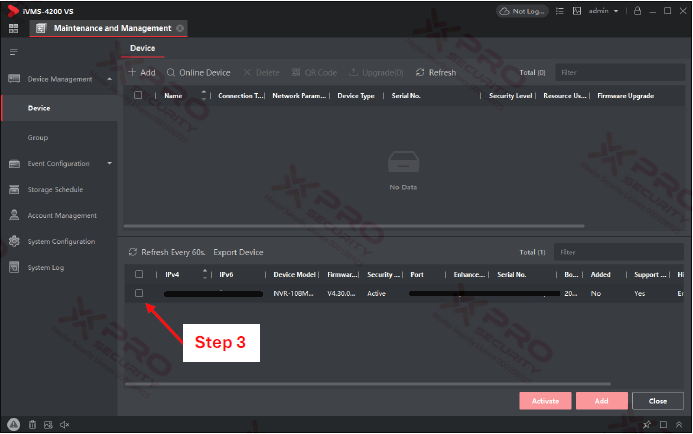Open the picture viewer icon beside admin
Viewport: 693px width, 434px height.
coord(577,11)
